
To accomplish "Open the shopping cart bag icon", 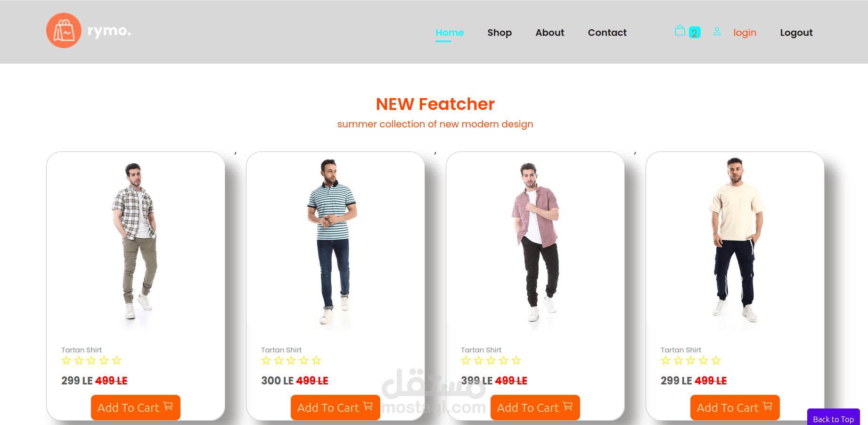I will coord(680,31).
